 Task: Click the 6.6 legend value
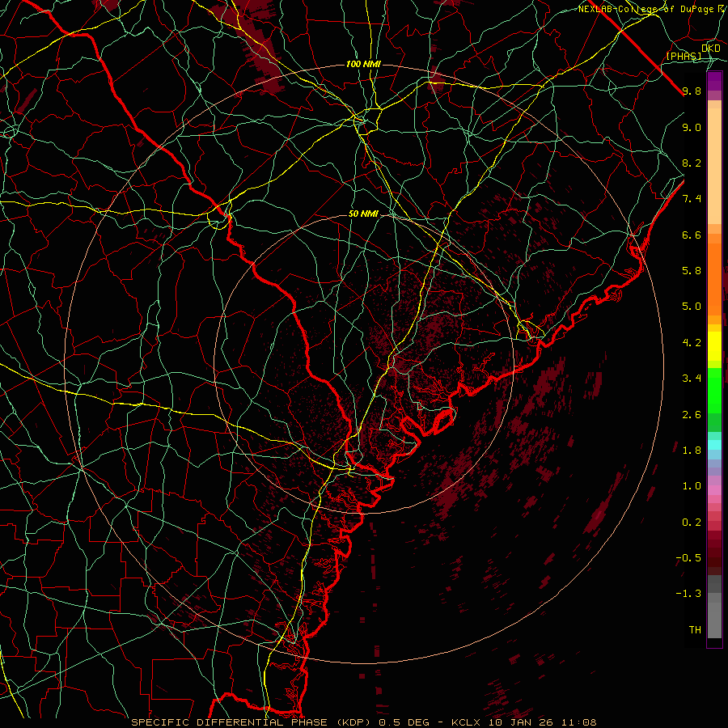(692, 235)
